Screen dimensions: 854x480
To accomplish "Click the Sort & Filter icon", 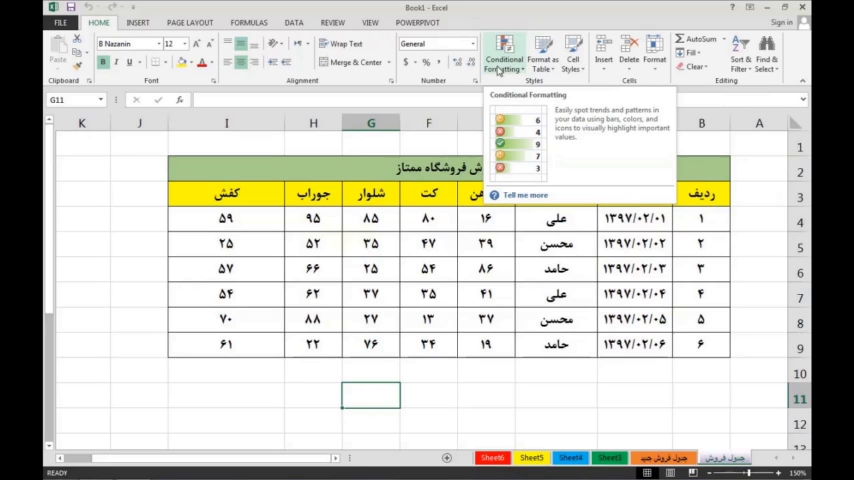I will [740, 45].
